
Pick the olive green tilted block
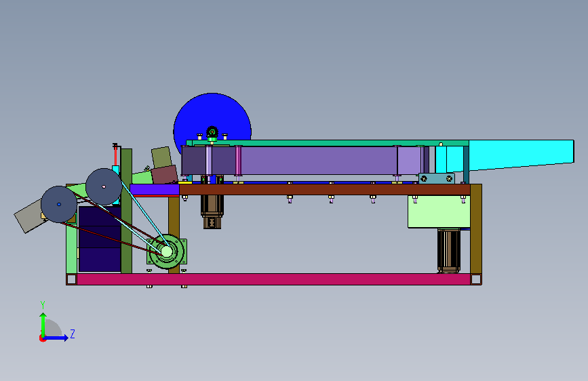tap(161, 157)
